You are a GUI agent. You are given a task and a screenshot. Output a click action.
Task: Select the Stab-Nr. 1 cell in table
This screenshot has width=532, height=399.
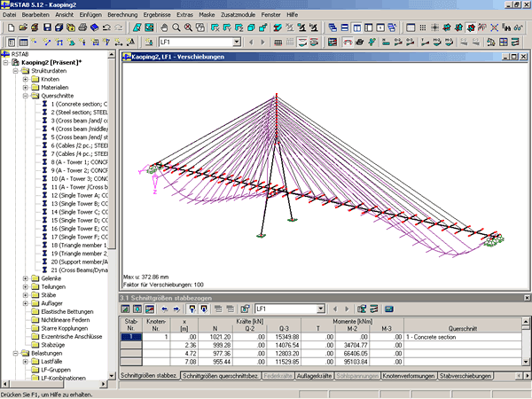pos(130,338)
